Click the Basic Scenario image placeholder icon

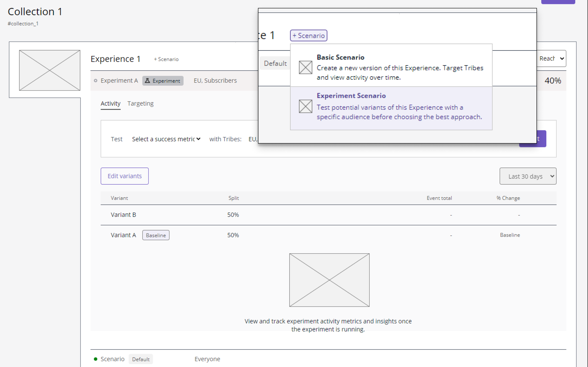pos(305,67)
